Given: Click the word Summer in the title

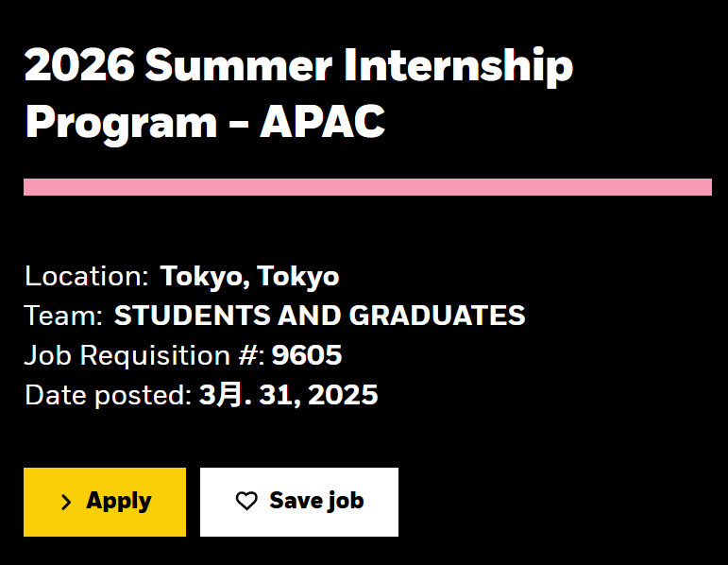Looking at the screenshot, I should tap(239, 65).
